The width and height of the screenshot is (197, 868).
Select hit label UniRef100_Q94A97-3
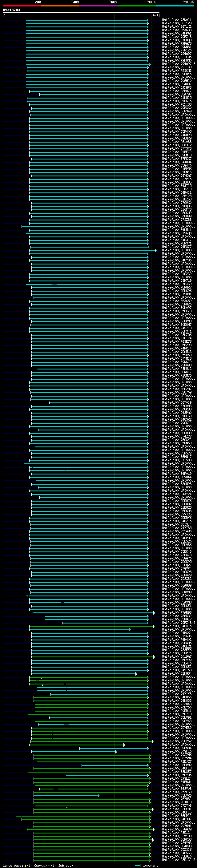point(179,64)
